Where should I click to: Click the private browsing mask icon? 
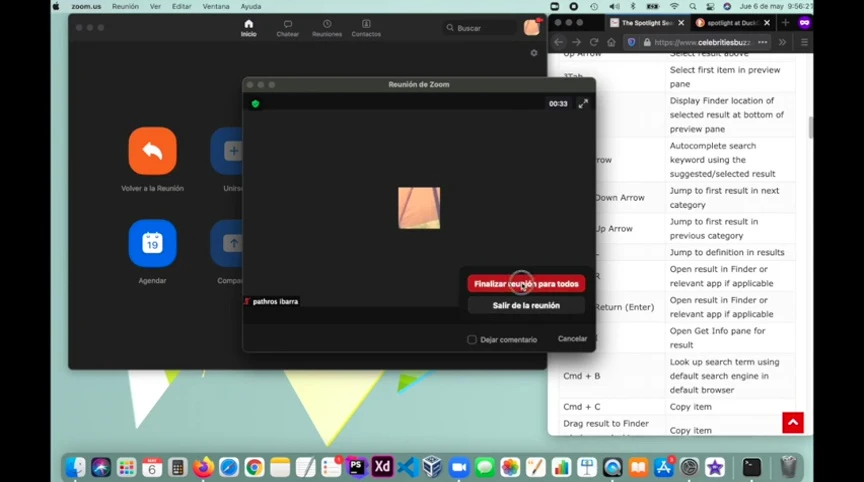(804, 23)
